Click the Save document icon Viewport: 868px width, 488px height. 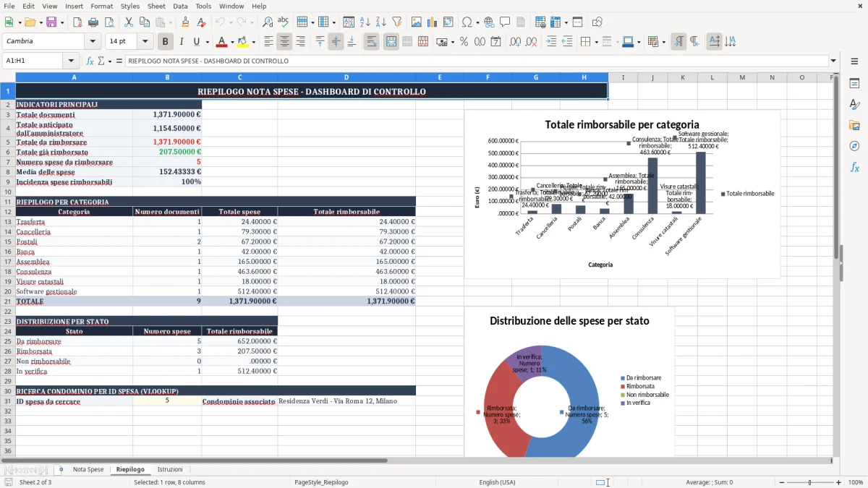tap(51, 22)
